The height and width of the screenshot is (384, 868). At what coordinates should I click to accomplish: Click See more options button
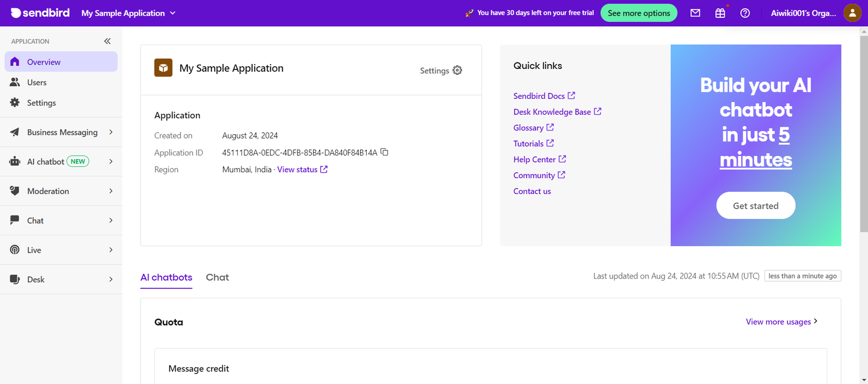(x=639, y=13)
